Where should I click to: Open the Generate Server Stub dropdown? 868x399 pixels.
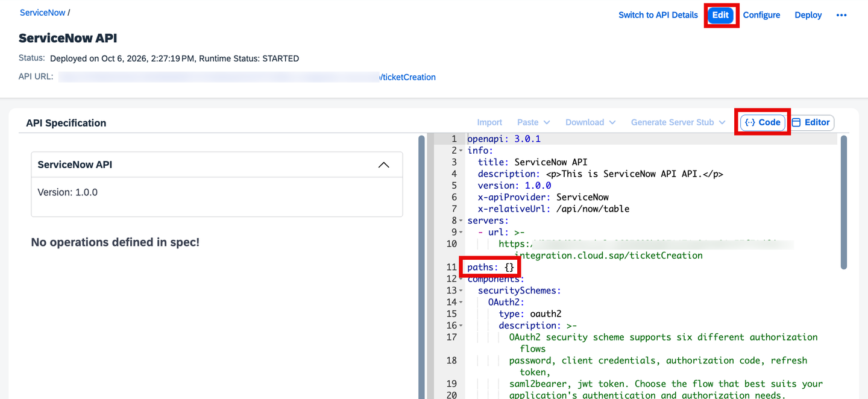pos(678,122)
